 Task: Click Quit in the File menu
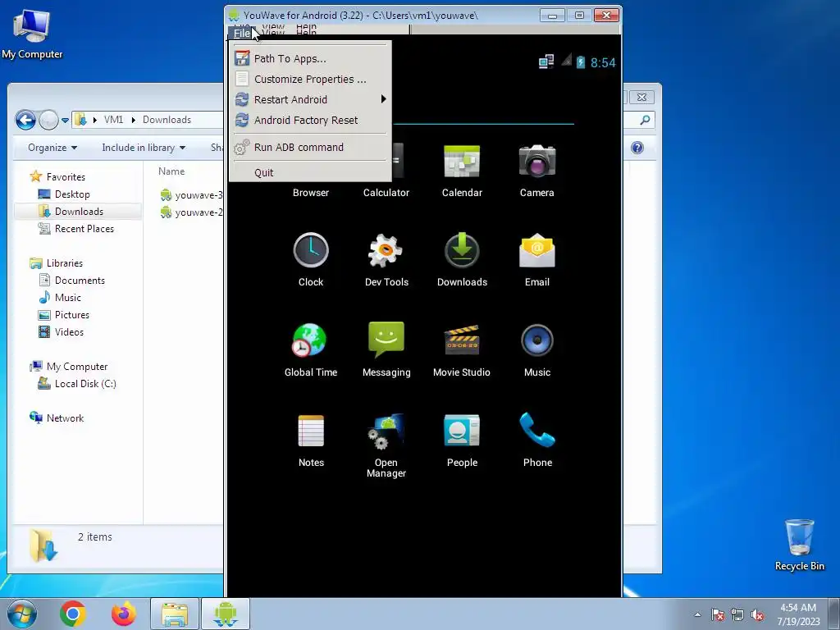[x=310, y=172]
